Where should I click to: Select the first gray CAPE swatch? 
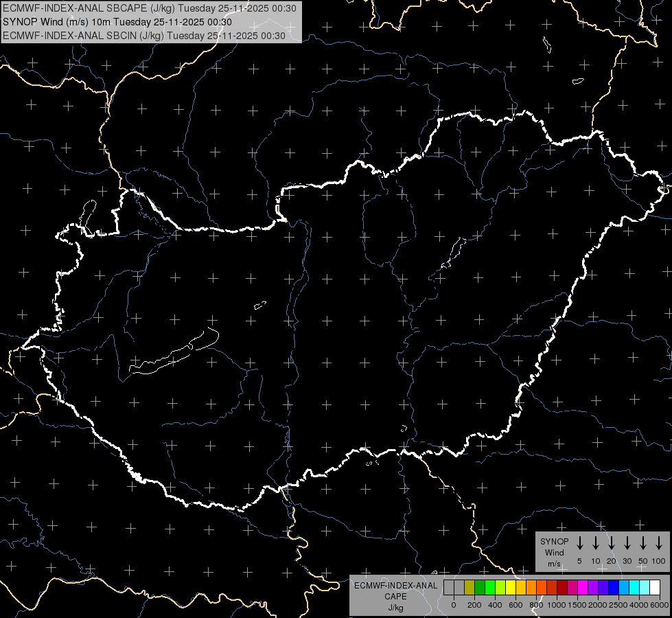click(449, 587)
